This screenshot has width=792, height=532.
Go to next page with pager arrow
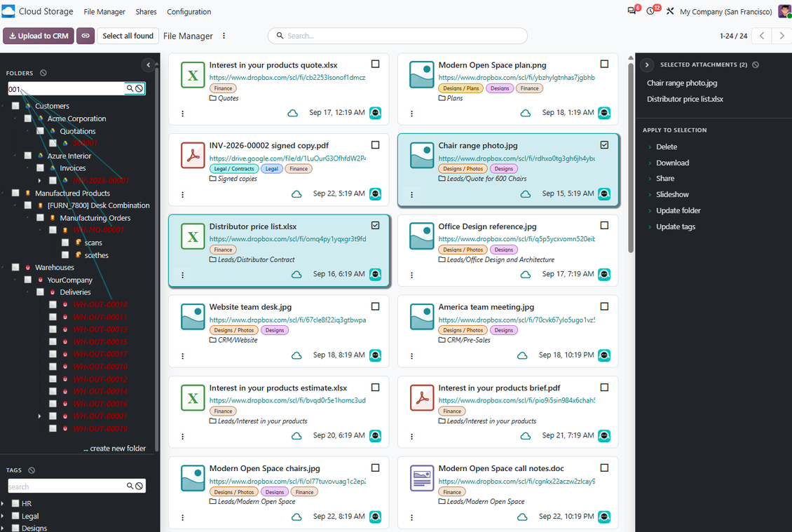tap(781, 36)
